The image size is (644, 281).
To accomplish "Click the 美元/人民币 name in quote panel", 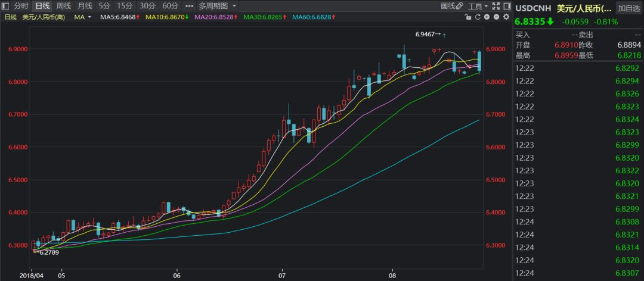I will tap(584, 8).
